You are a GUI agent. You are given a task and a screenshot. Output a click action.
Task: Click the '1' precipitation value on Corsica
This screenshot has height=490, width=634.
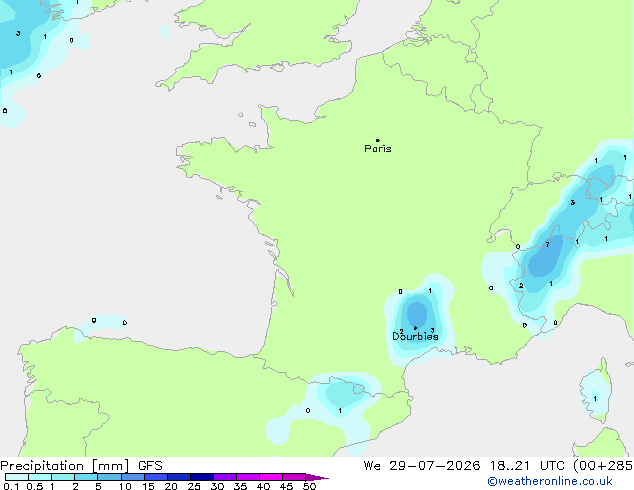pos(595,399)
